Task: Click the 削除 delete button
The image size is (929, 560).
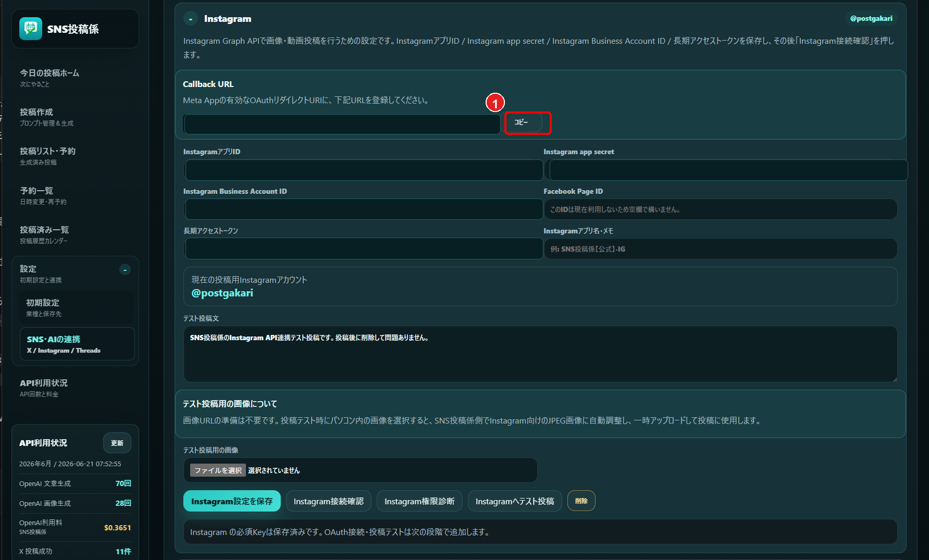Action: 581,501
